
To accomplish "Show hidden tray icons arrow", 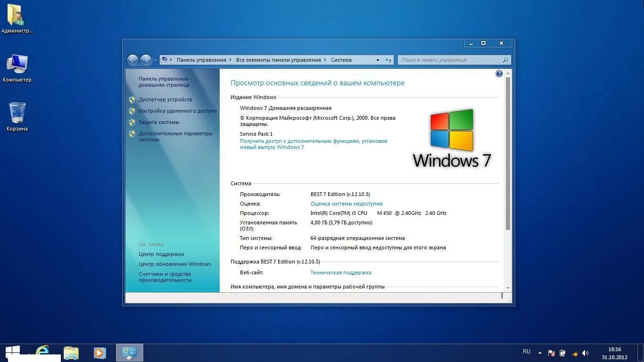I will [x=540, y=353].
